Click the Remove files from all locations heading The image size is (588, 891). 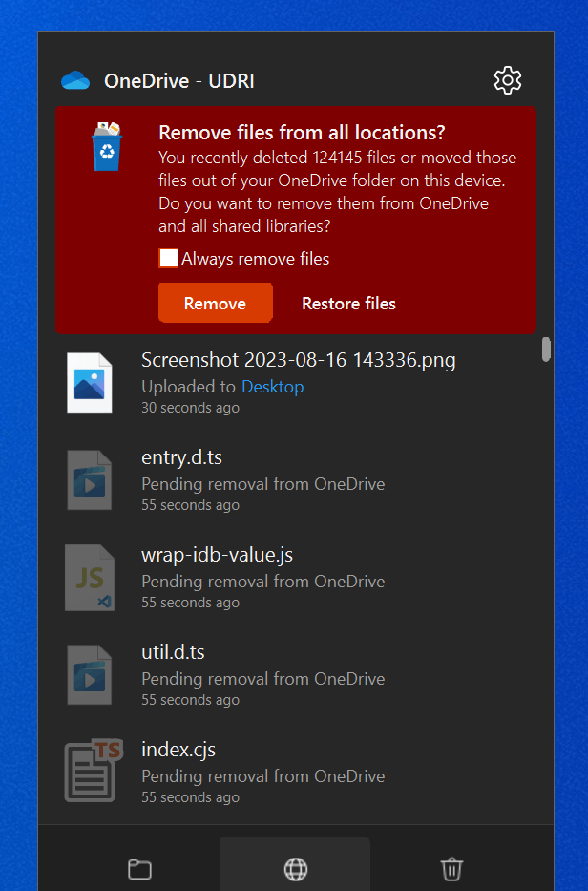(x=302, y=133)
